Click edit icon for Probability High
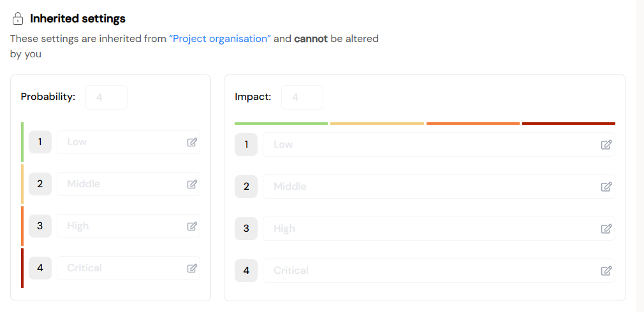 [x=192, y=226]
